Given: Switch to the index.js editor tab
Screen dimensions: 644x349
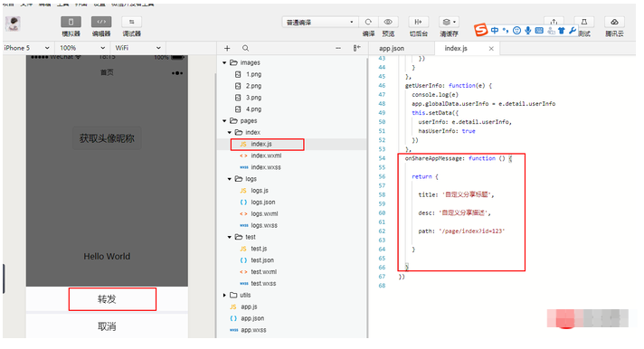Looking at the screenshot, I should [456, 49].
